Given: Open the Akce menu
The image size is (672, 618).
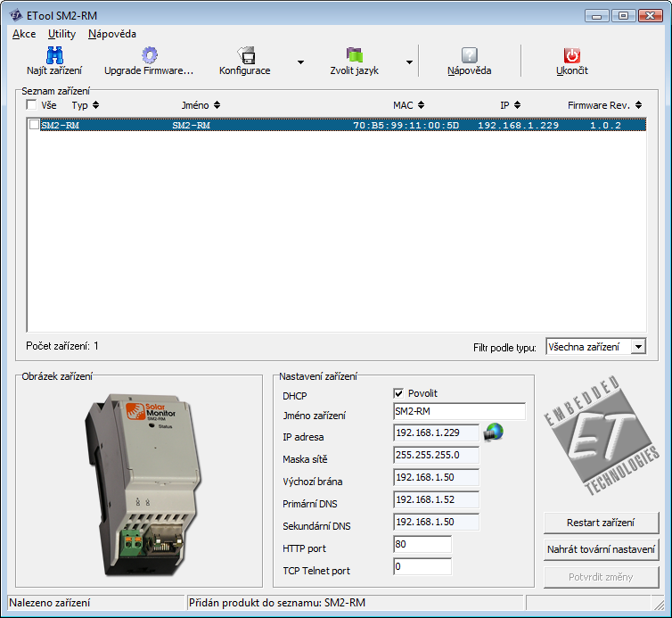Looking at the screenshot, I should (24, 34).
